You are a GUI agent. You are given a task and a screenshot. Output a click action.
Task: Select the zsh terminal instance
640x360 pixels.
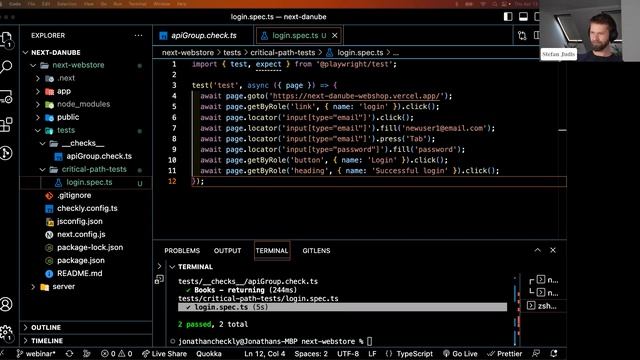pos(542,306)
